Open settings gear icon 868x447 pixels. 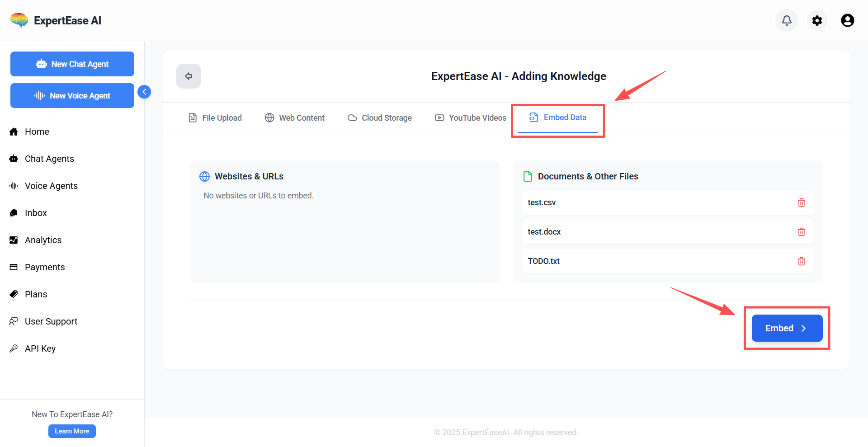817,20
